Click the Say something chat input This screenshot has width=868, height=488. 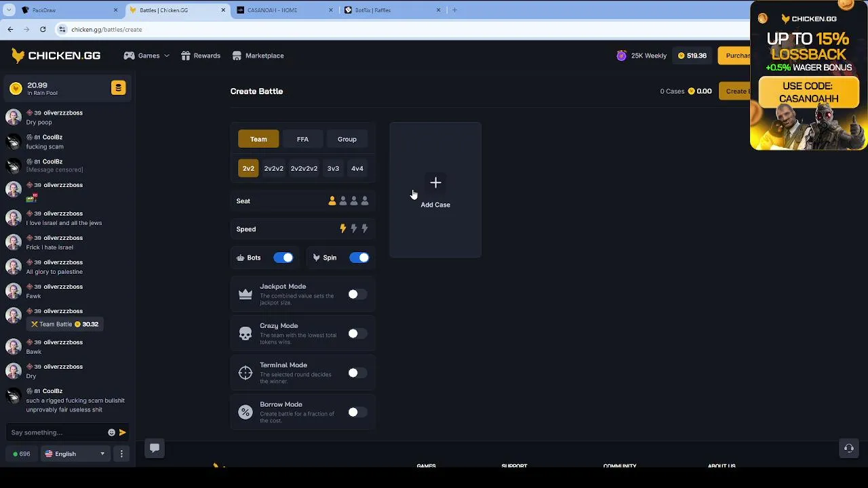[57, 432]
